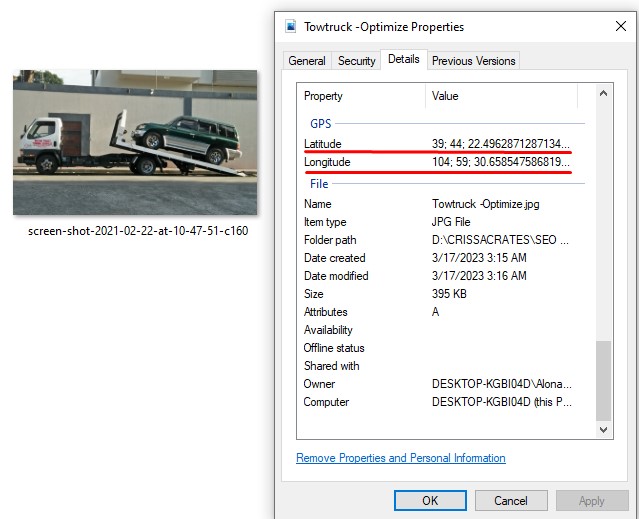Select the tow truck image thumbnail
Screen dimensions: 639x519
tap(135, 142)
